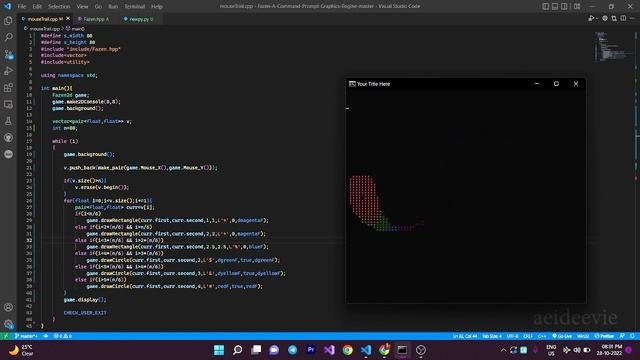Open Google Chrome from the taskbar
Image resolution: width=640 pixels, height=360 pixels.
click(348, 350)
